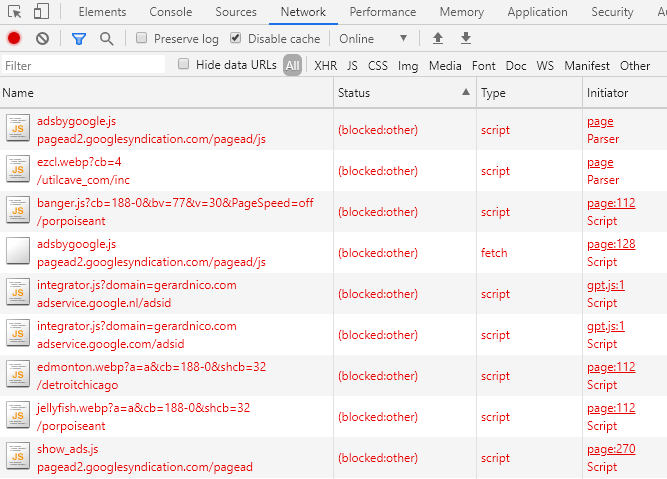This screenshot has height=479, width=667.
Task: Click the Filter text input field
Action: 84,65
